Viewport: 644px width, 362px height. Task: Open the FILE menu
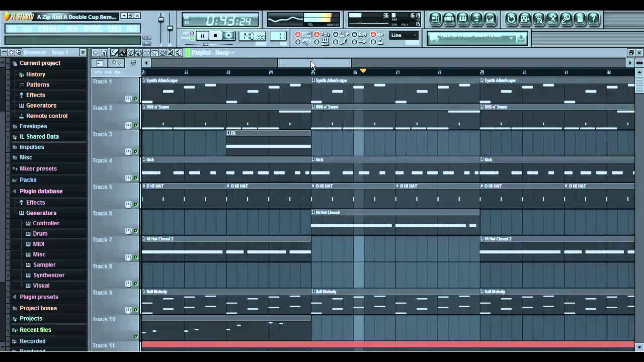[x=13, y=29]
